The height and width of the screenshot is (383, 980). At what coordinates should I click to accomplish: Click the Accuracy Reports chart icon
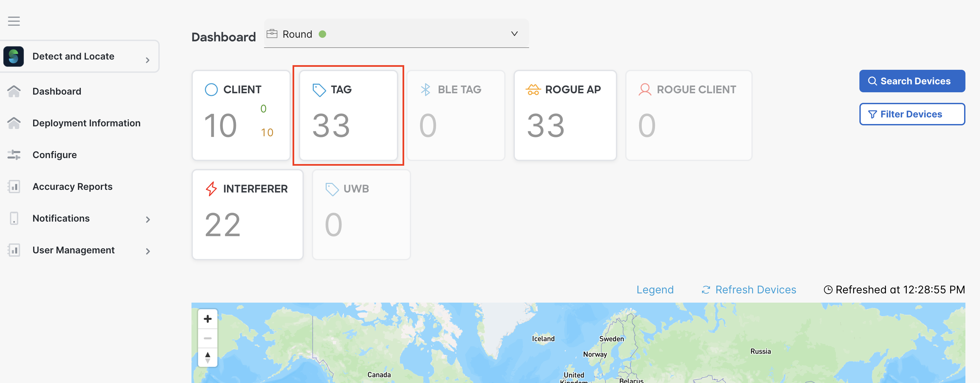(x=14, y=187)
